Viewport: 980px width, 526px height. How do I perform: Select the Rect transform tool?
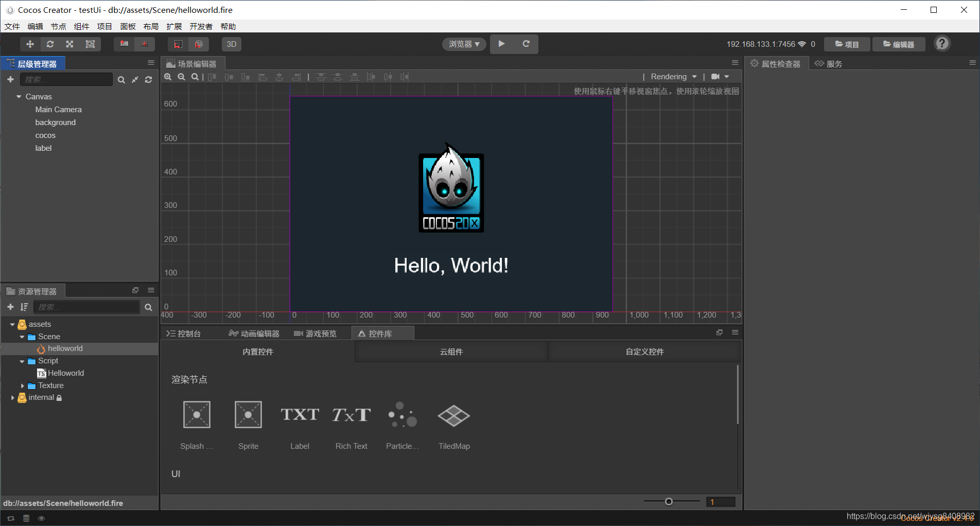point(90,44)
